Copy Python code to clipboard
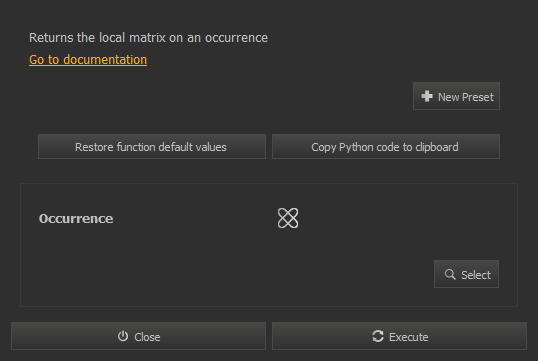The width and height of the screenshot is (538, 361). click(x=386, y=147)
